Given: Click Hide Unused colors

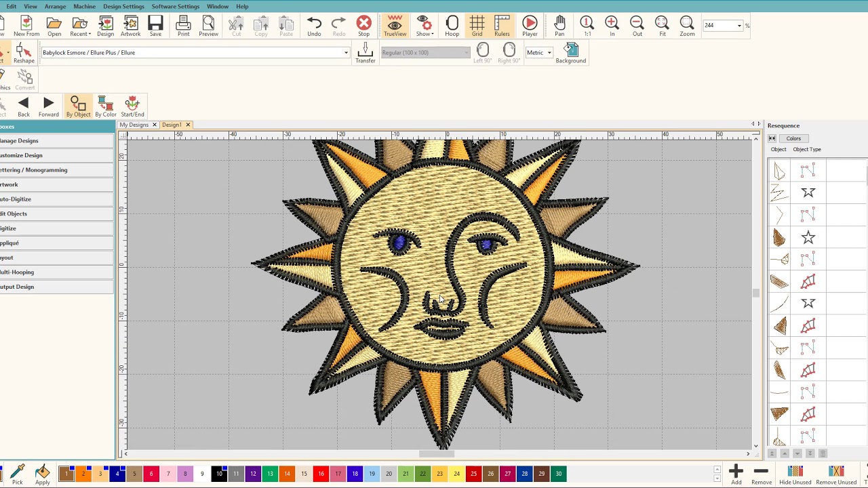Looking at the screenshot, I should [x=795, y=474].
